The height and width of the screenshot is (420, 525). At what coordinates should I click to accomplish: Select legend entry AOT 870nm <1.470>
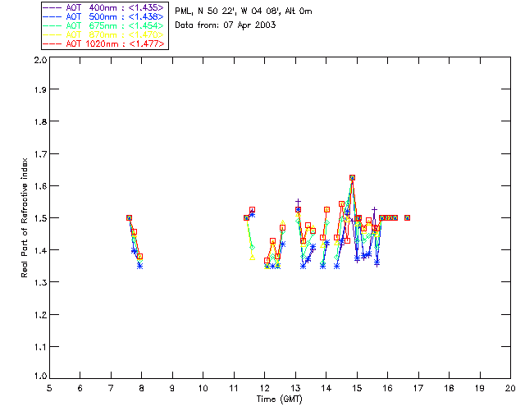coord(103,34)
